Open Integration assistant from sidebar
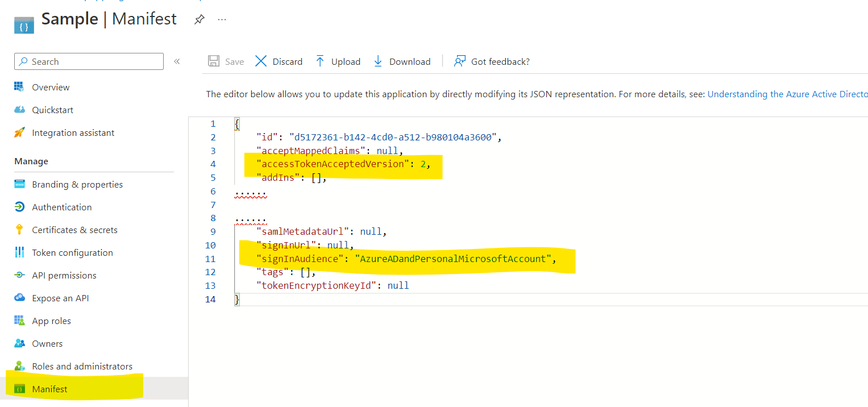 (20, 132)
